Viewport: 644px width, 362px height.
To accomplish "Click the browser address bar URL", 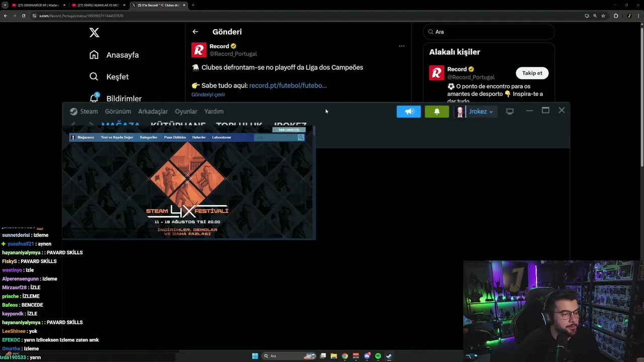I will (x=81, y=16).
